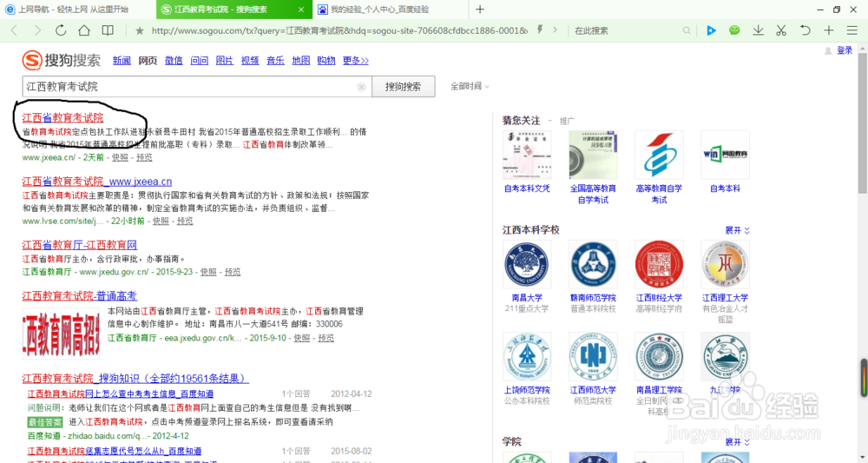Viewport: 868px width, 463px height.
Task: Go to home page icon
Action: pyautogui.click(x=84, y=30)
